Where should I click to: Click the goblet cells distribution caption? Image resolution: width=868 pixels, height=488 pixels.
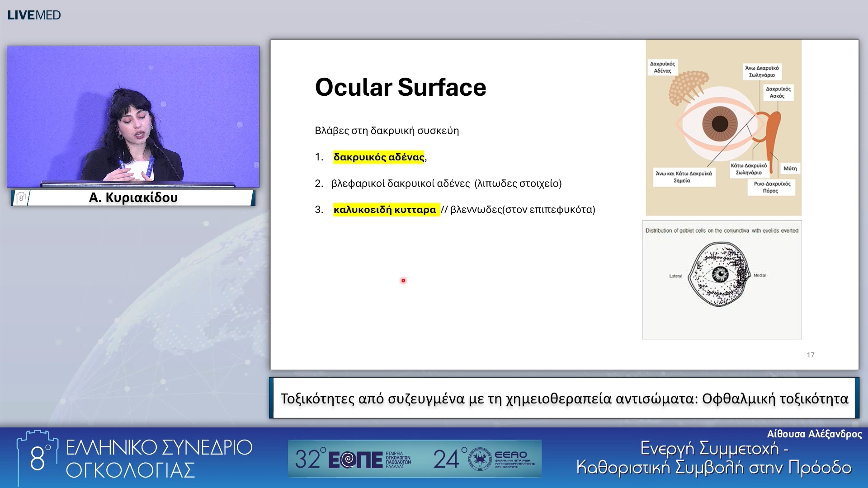(722, 230)
